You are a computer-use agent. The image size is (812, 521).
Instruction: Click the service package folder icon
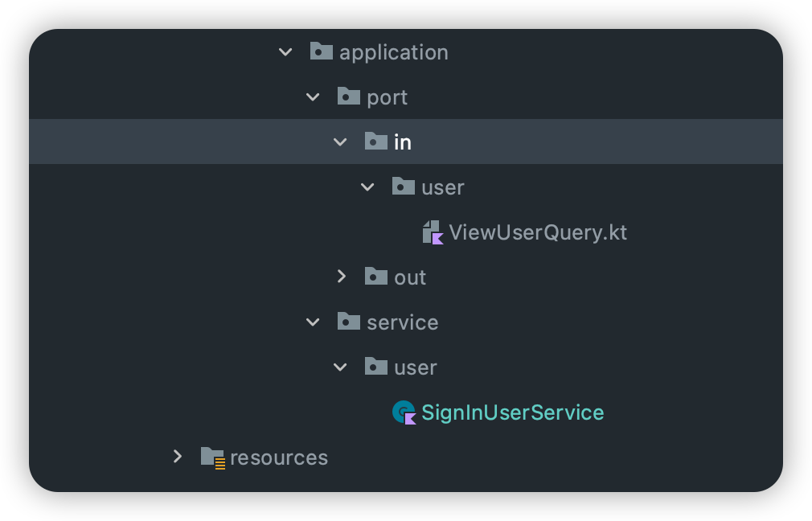click(349, 322)
